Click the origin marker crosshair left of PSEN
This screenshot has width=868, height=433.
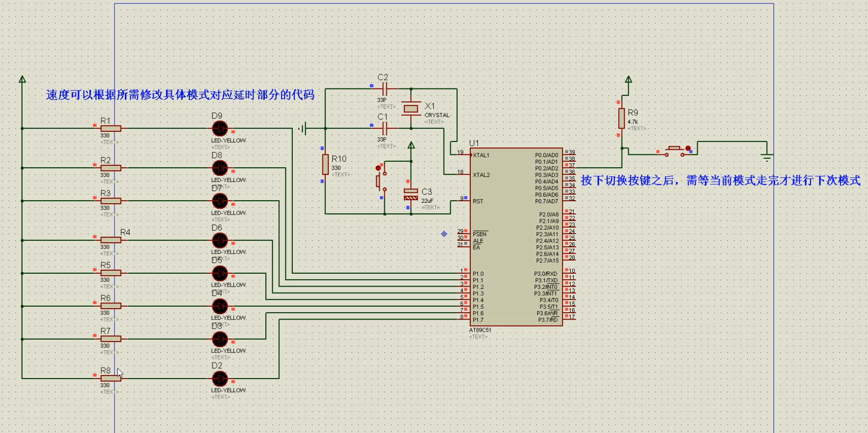[444, 234]
